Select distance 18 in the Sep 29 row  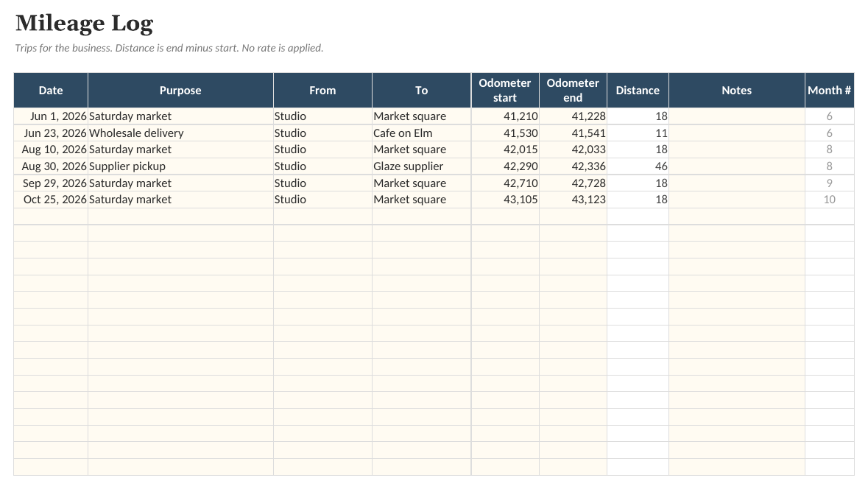638,183
